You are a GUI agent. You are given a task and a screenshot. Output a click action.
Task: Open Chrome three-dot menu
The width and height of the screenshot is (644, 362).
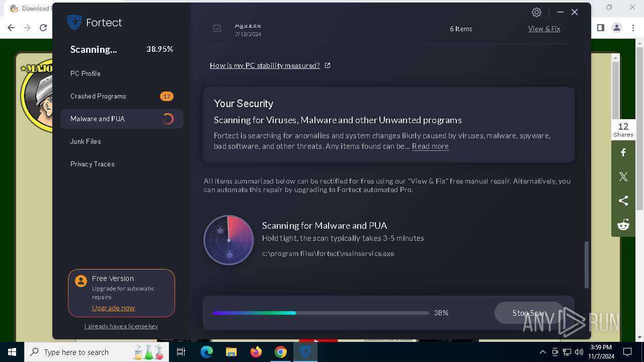[633, 28]
